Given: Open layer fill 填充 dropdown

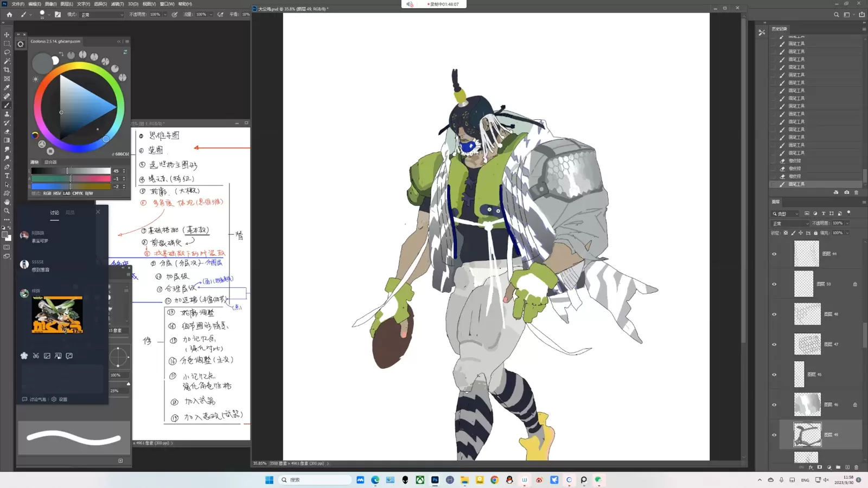Looking at the screenshot, I should [847, 233].
